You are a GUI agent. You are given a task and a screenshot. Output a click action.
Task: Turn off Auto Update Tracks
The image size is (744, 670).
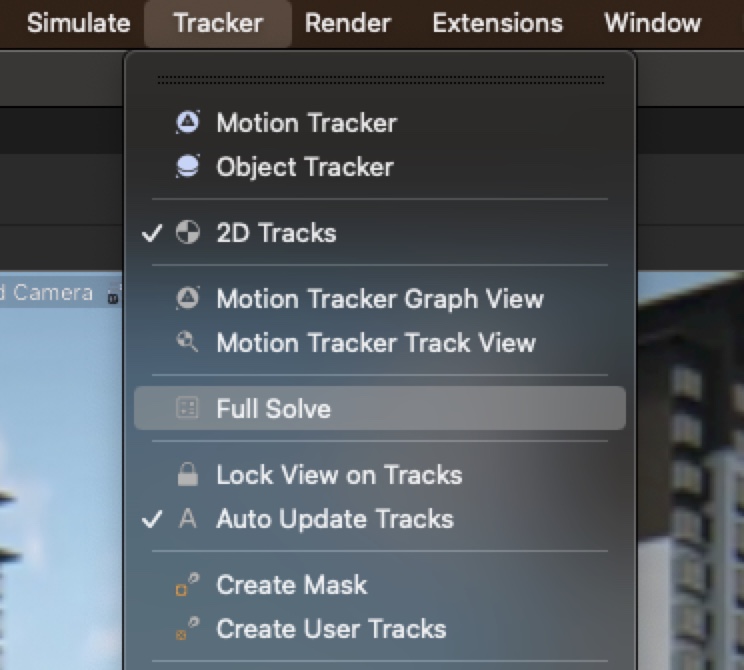click(334, 519)
